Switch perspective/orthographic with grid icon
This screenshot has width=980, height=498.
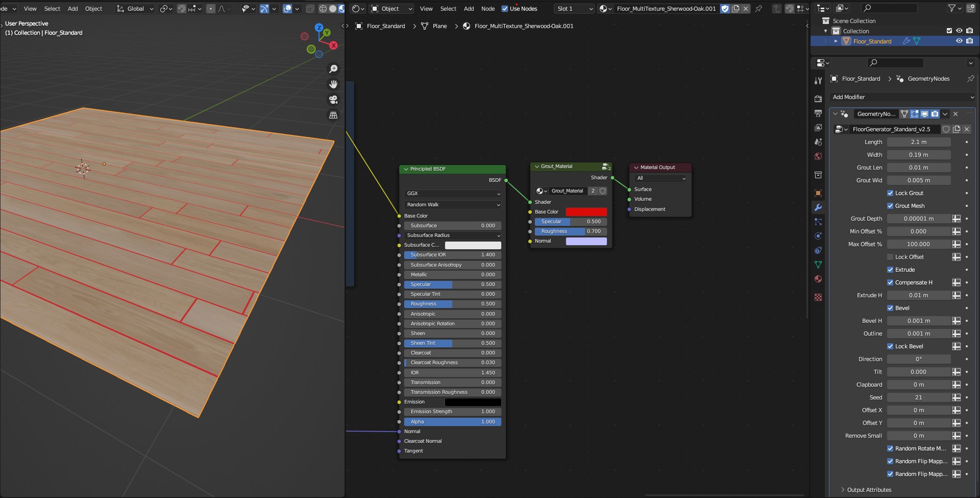pos(333,115)
